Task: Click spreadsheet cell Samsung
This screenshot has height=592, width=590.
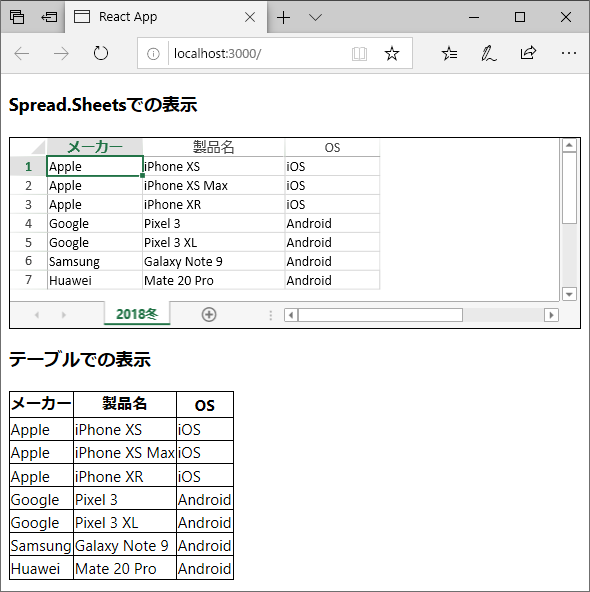Action: pos(95,261)
